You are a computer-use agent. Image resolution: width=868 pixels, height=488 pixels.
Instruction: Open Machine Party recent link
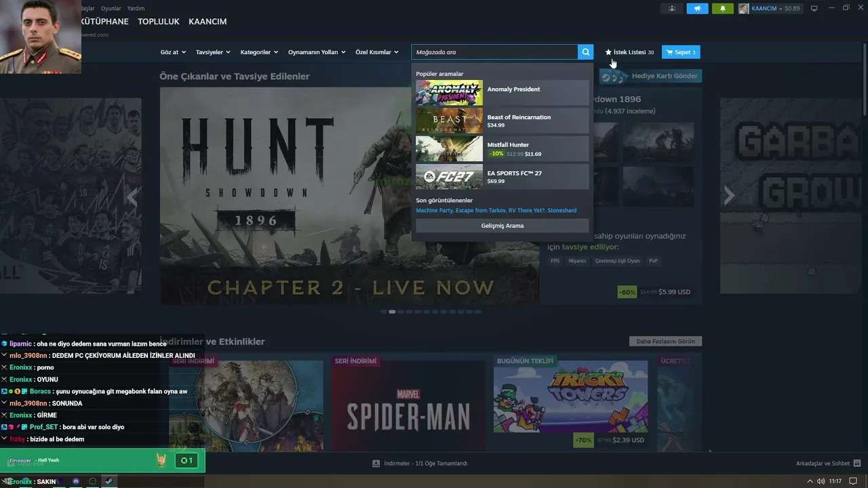point(435,211)
